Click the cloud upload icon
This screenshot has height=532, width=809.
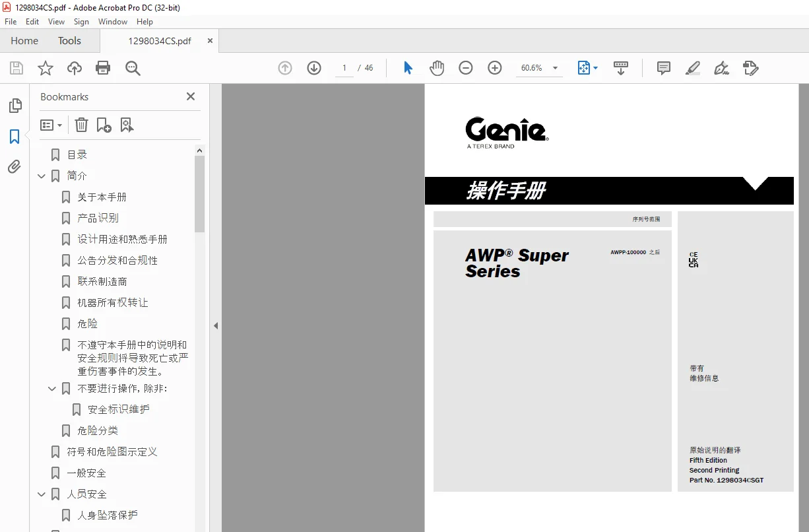click(75, 68)
